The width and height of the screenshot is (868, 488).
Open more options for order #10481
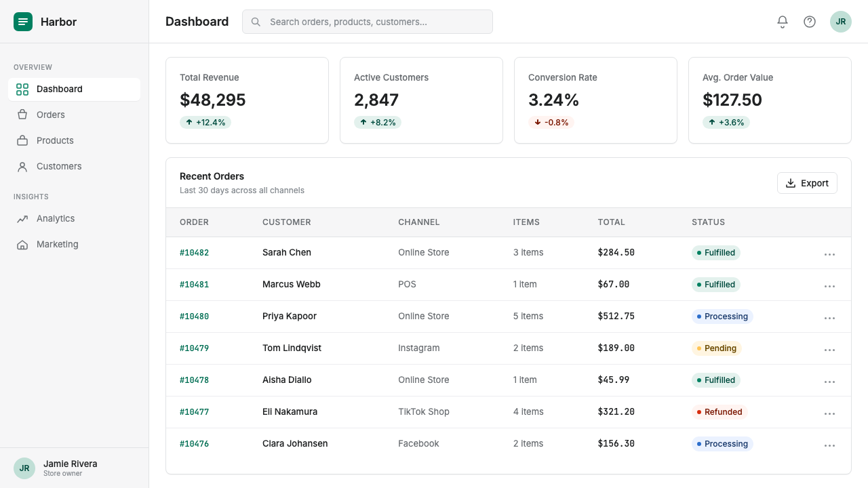click(x=829, y=286)
